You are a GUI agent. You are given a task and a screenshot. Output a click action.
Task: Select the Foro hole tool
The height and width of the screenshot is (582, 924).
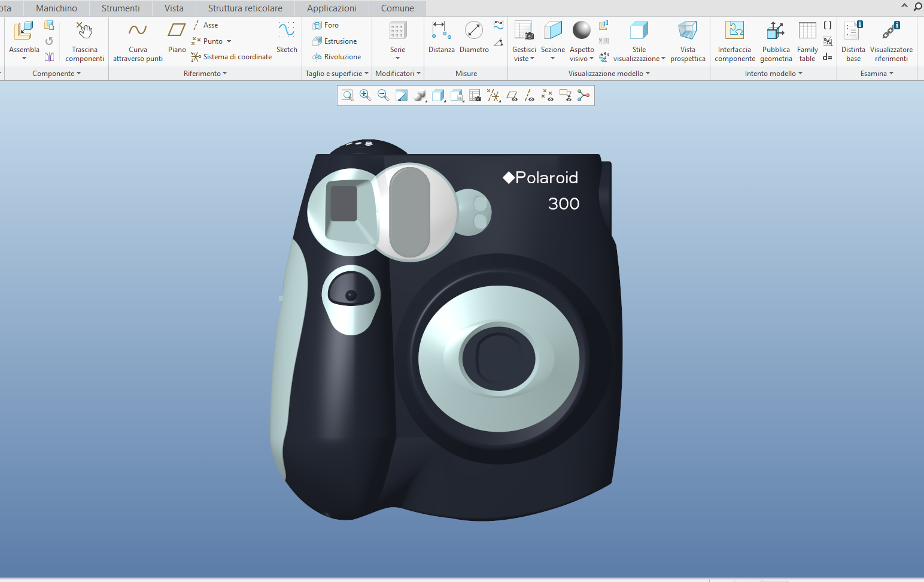tap(326, 25)
